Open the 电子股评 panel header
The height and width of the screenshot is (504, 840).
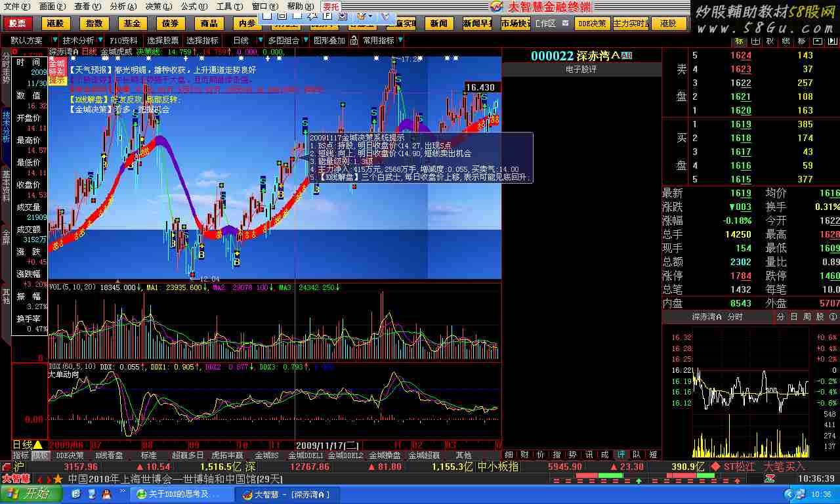[x=581, y=69]
